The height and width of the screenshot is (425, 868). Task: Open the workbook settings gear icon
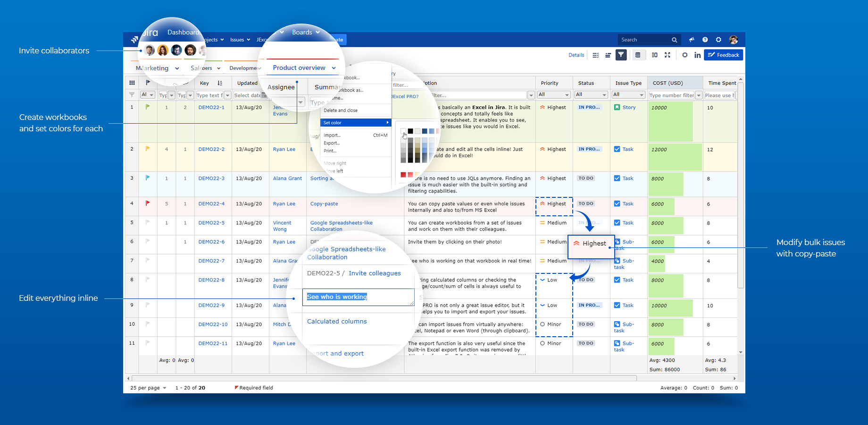pyautogui.click(x=685, y=55)
